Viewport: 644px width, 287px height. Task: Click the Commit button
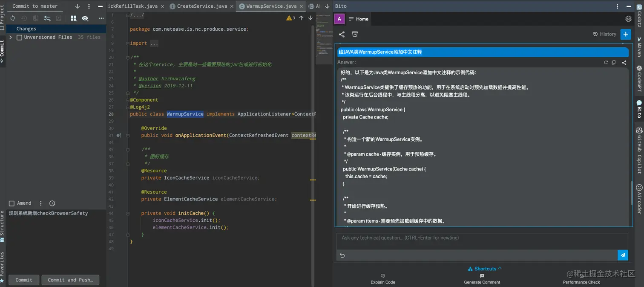tap(24, 280)
